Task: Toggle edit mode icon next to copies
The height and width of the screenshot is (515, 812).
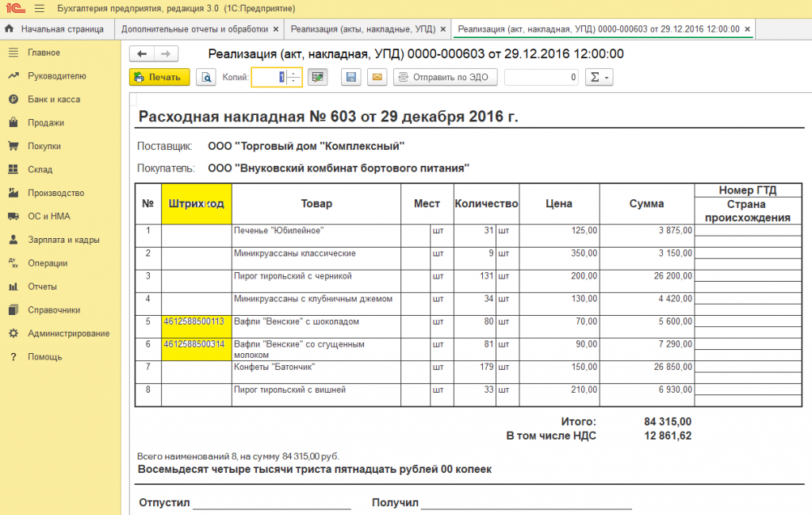Action: click(x=317, y=77)
